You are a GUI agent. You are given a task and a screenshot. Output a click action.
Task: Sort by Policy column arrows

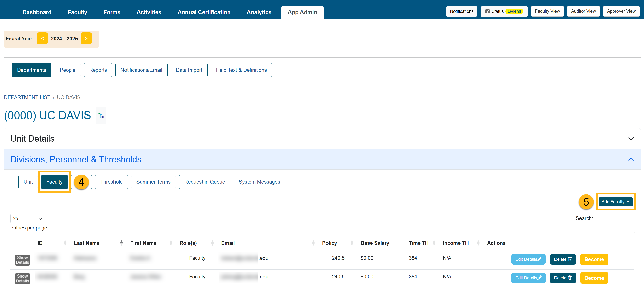point(352,243)
